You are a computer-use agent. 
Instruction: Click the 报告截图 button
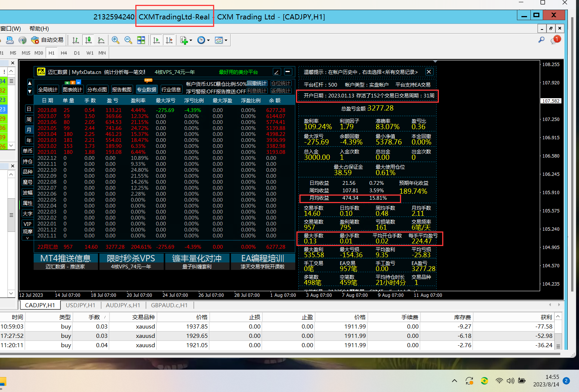(x=122, y=90)
